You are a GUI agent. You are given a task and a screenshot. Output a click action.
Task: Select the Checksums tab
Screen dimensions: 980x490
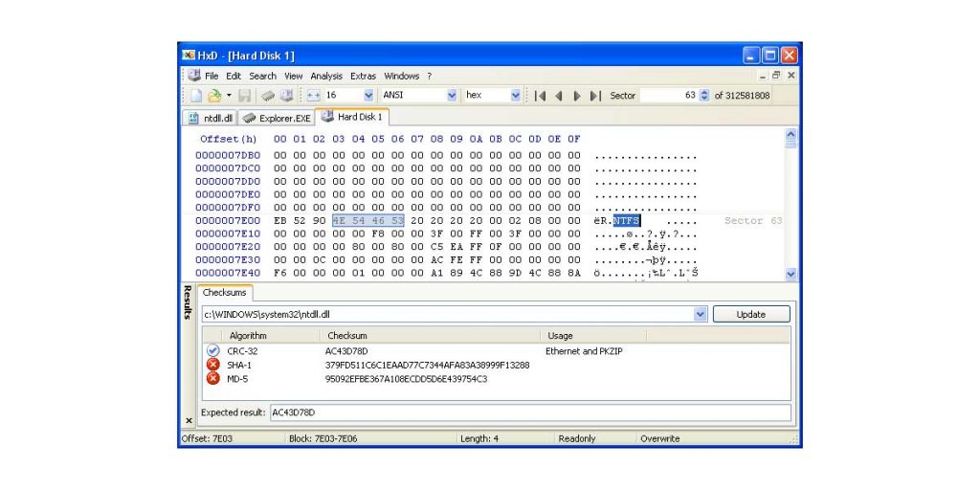click(x=224, y=293)
